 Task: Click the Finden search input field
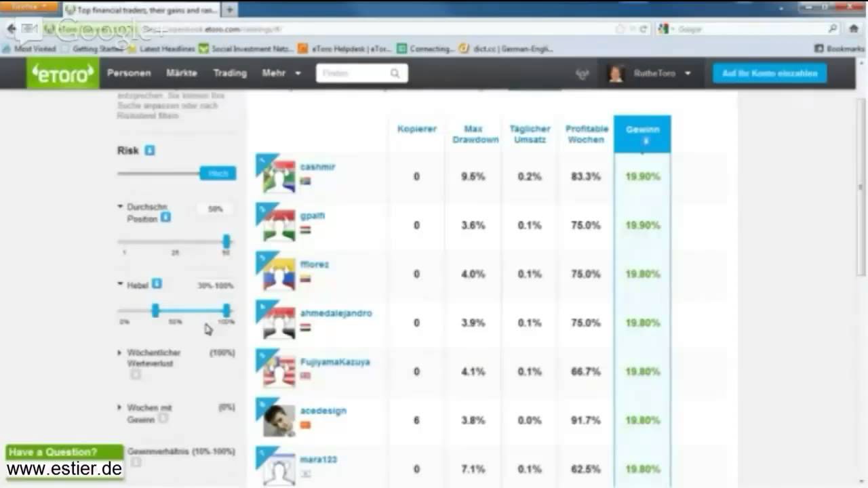pos(353,73)
